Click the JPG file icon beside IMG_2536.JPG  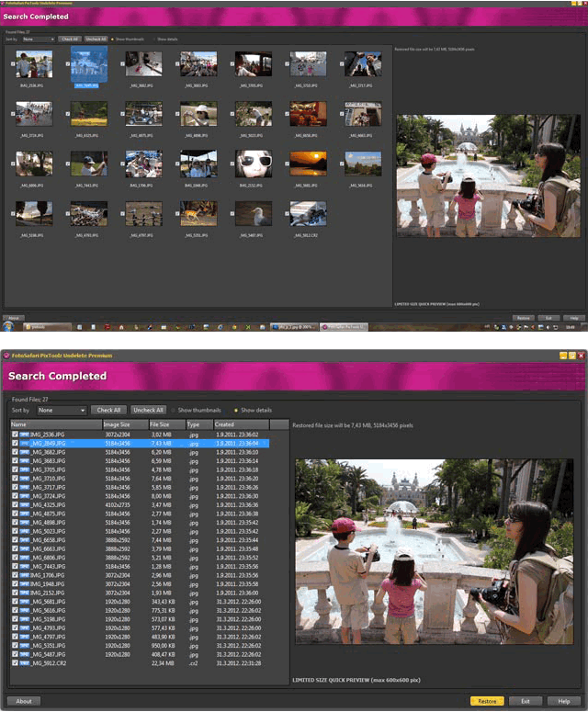tap(24, 435)
